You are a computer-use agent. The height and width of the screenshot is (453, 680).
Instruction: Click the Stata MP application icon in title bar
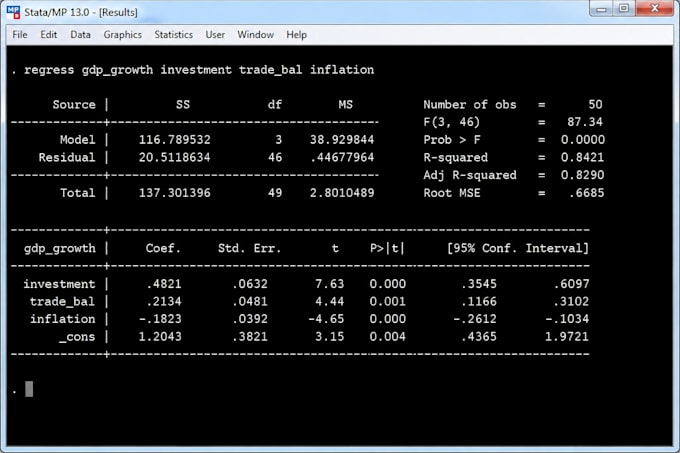(x=13, y=12)
